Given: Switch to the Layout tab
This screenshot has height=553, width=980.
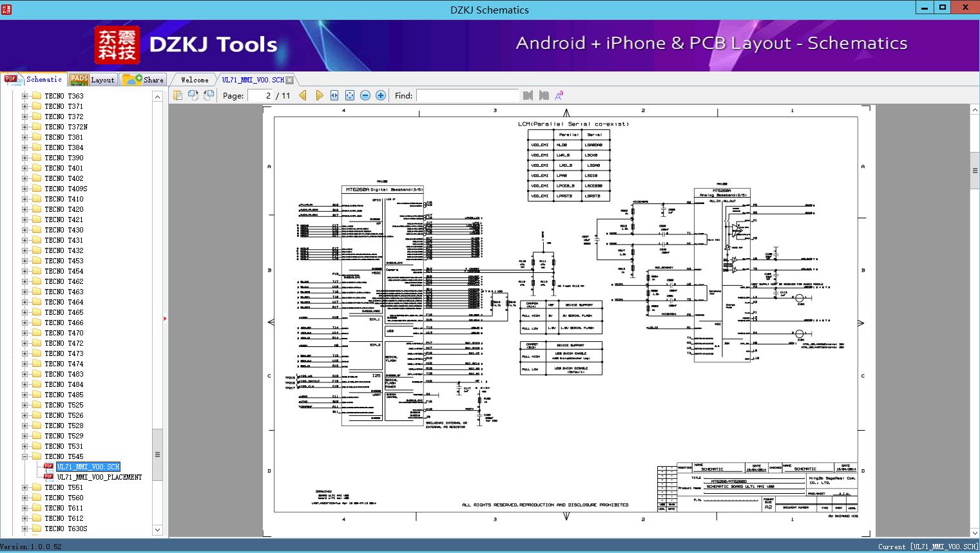Looking at the screenshot, I should [x=92, y=80].
